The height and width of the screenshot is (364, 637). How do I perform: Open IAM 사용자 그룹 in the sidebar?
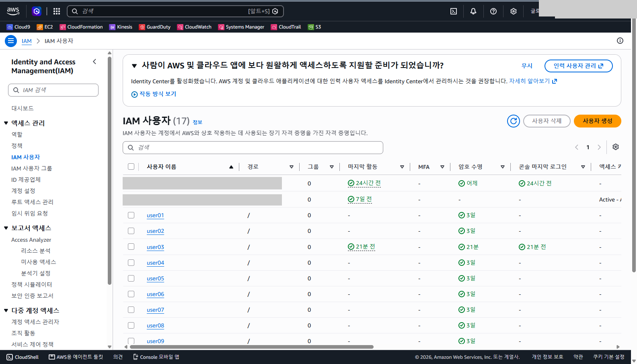[x=32, y=168]
